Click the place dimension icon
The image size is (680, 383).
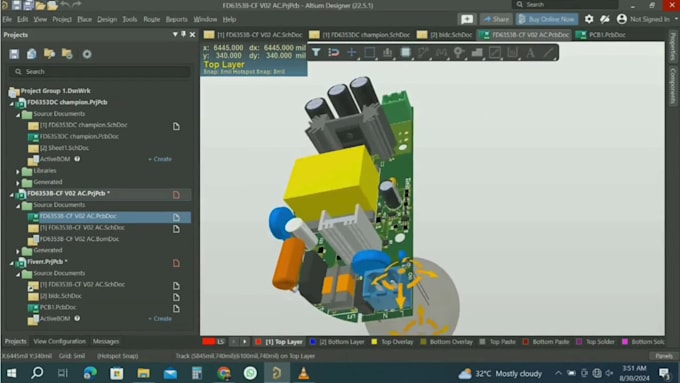(513, 52)
